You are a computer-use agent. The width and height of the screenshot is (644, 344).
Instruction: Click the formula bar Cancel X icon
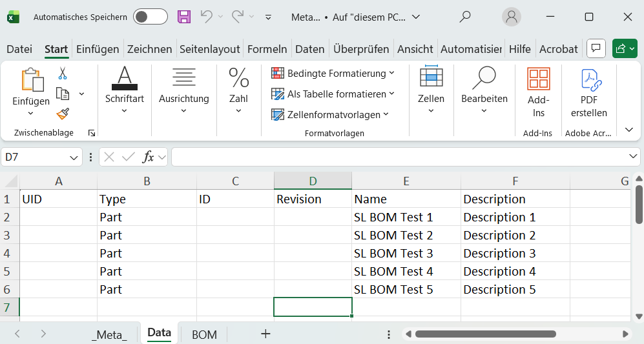click(109, 157)
